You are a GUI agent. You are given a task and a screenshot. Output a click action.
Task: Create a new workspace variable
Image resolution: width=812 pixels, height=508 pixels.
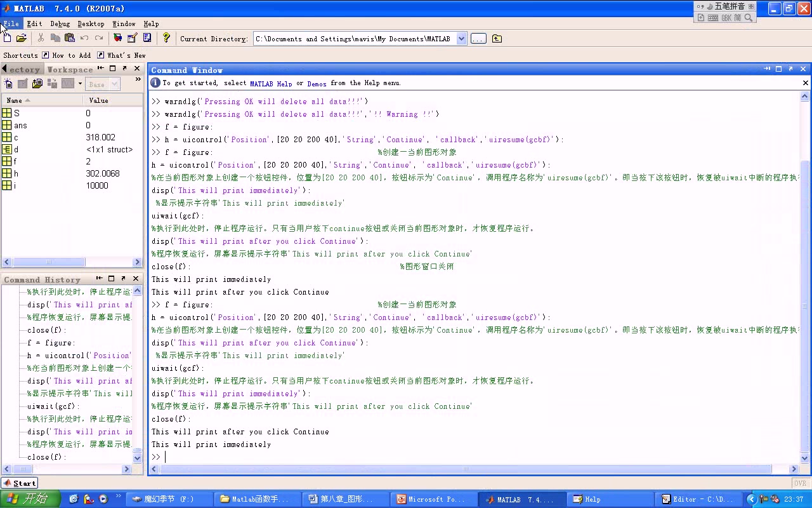coord(8,84)
